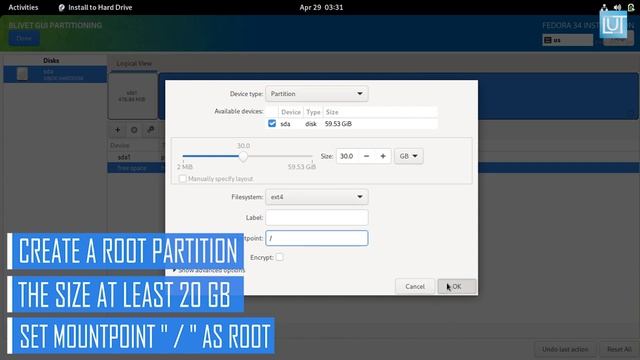Screen dimensions: 640x360
Task: Open the Install to Hard Drive app menu
Action: [96, 7]
